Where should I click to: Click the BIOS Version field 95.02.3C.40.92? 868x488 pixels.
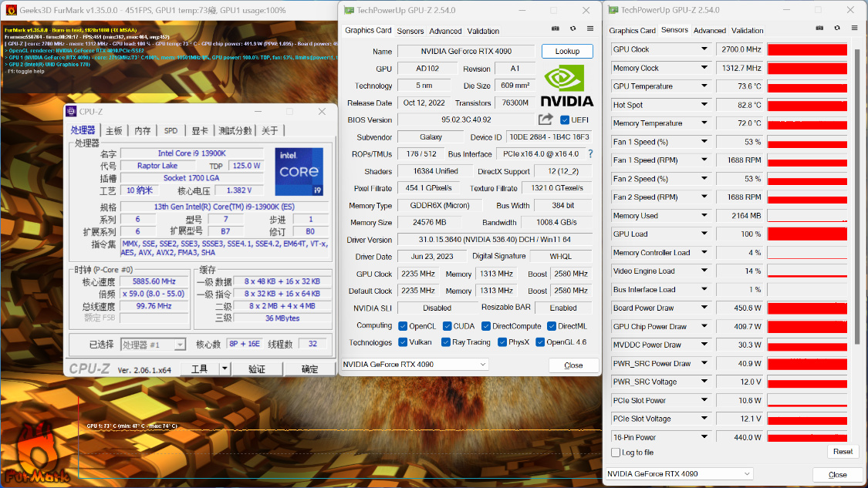[x=466, y=119]
